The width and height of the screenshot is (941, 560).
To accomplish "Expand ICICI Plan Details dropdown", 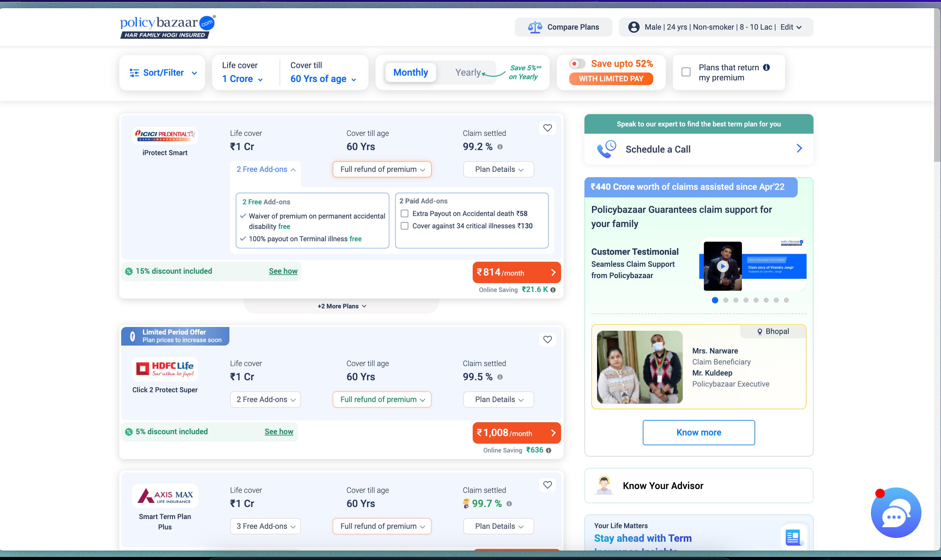I will click(499, 169).
